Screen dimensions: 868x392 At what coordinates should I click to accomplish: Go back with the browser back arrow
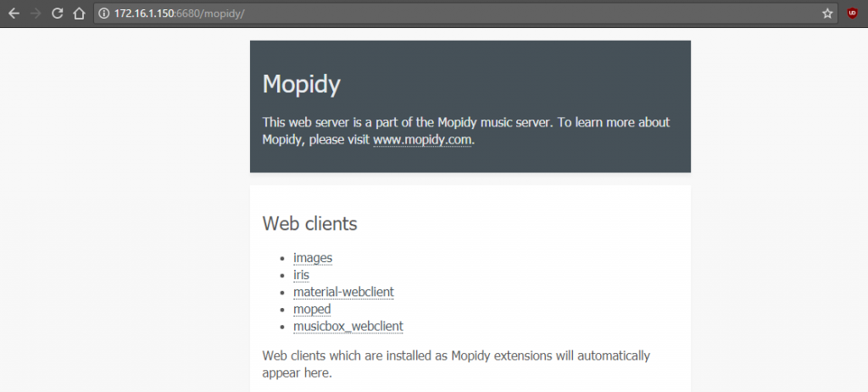[14, 14]
